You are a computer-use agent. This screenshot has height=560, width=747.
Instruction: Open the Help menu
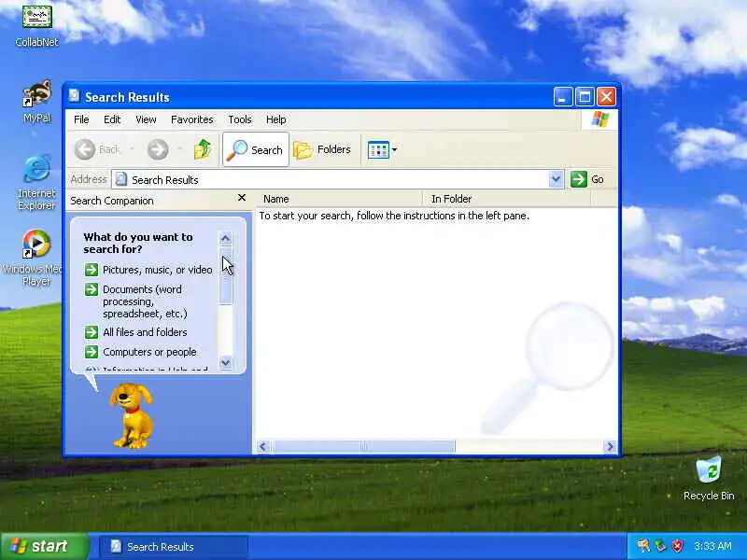click(x=275, y=119)
